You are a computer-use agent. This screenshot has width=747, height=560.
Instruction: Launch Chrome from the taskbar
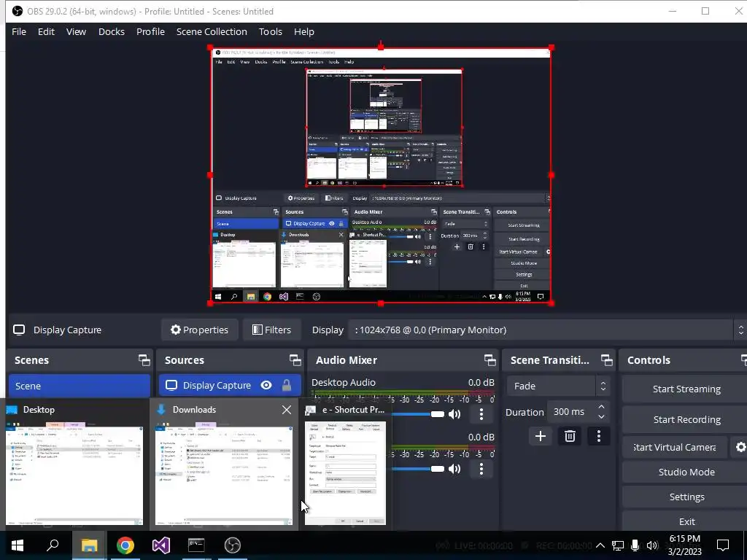click(125, 545)
